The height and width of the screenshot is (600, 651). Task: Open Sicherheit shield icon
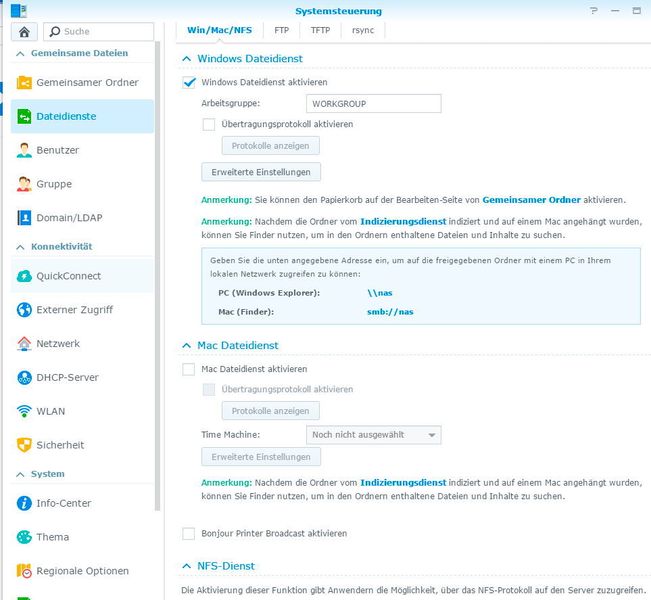(24, 445)
